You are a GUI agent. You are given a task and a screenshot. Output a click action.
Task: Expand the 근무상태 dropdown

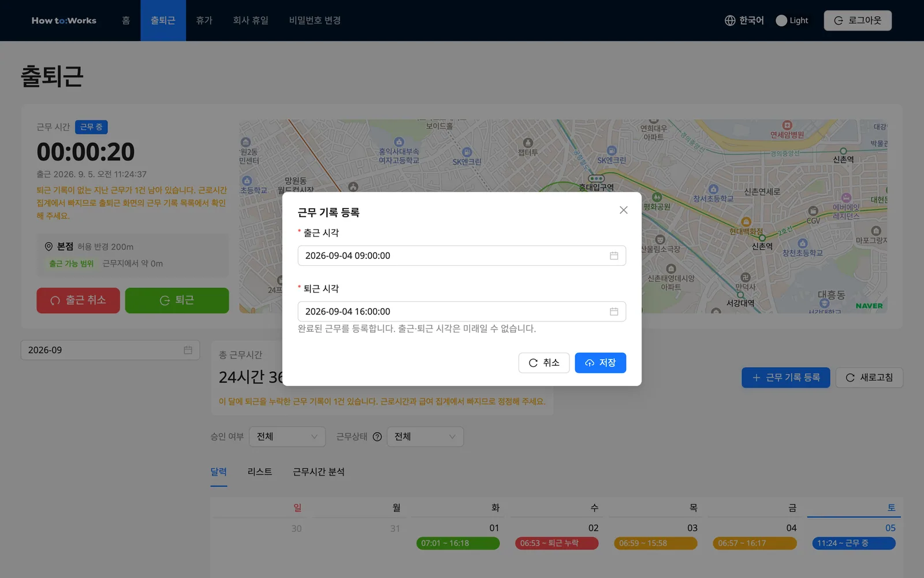pos(425,436)
